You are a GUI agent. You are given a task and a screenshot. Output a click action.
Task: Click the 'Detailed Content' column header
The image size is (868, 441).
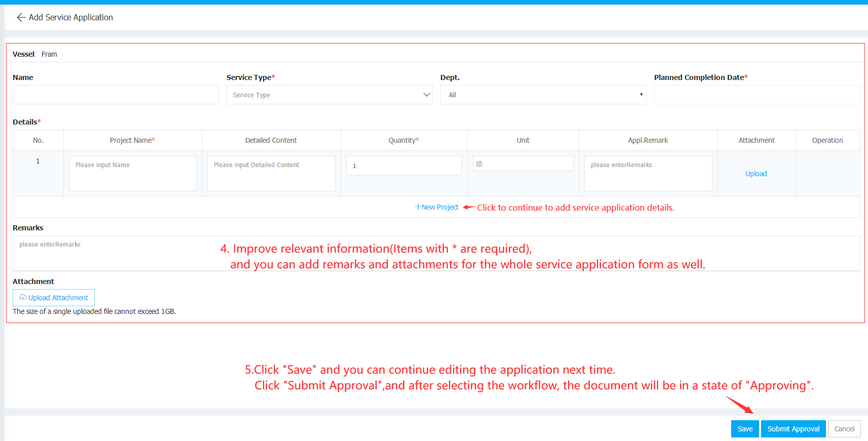click(271, 140)
